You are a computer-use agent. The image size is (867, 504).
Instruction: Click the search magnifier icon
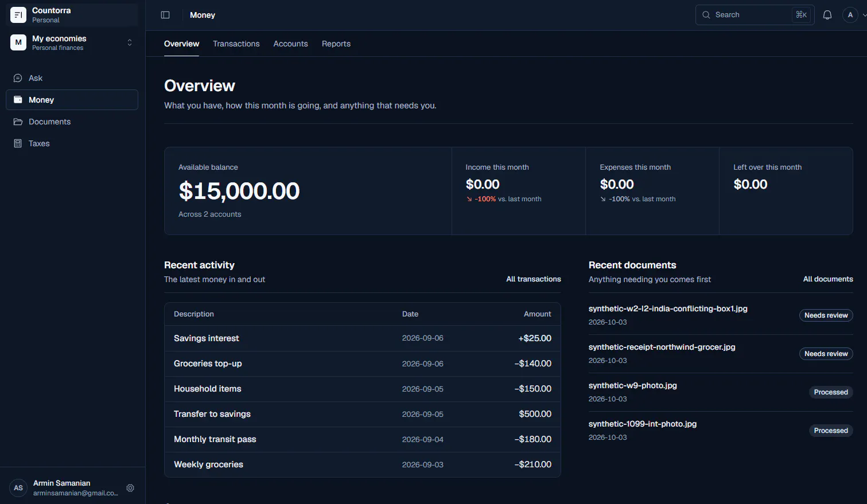(x=706, y=15)
